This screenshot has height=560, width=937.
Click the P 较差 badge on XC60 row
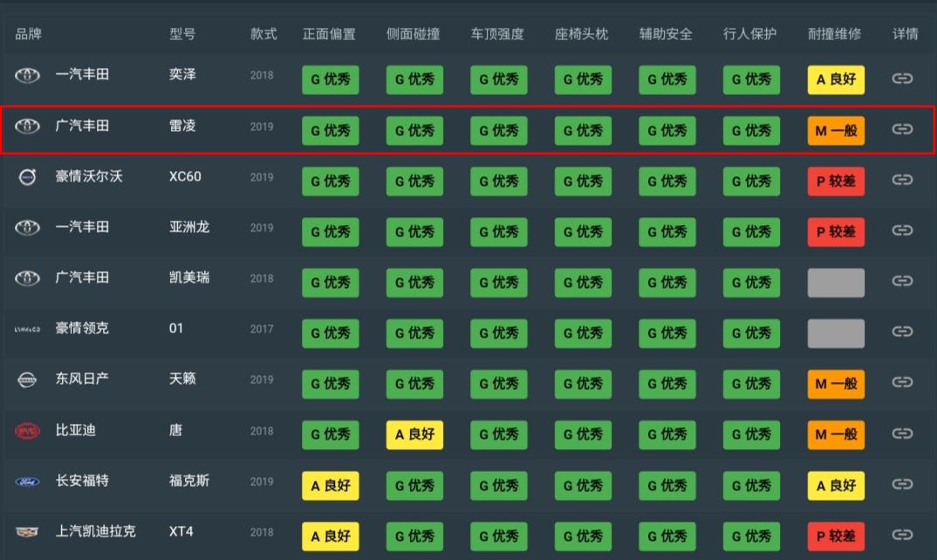pyautogui.click(x=835, y=181)
